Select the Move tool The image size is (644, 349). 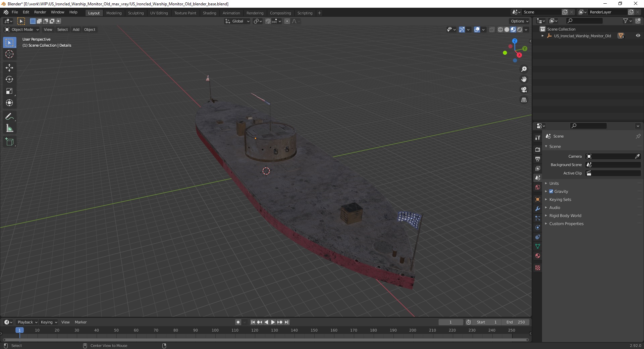(9, 68)
